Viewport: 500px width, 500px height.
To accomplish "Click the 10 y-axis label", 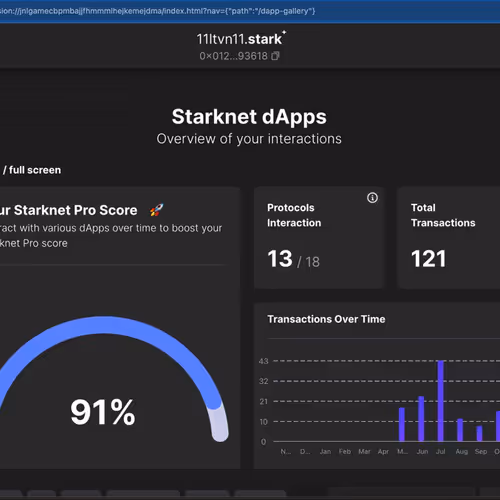I will (x=263, y=422).
